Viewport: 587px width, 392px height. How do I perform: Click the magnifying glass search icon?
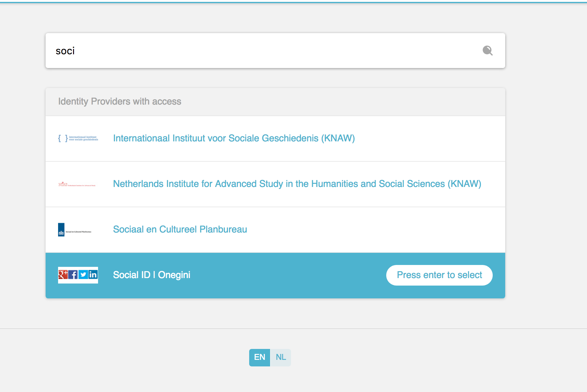tap(487, 51)
